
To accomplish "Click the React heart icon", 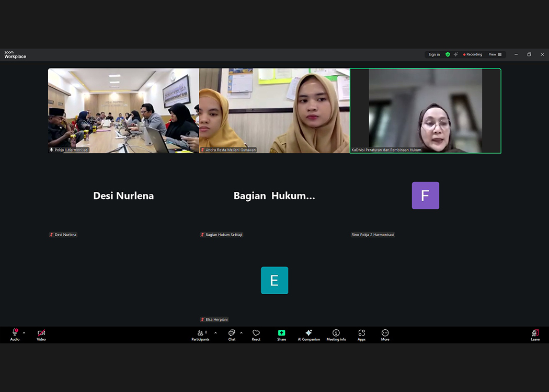I will [x=256, y=335].
